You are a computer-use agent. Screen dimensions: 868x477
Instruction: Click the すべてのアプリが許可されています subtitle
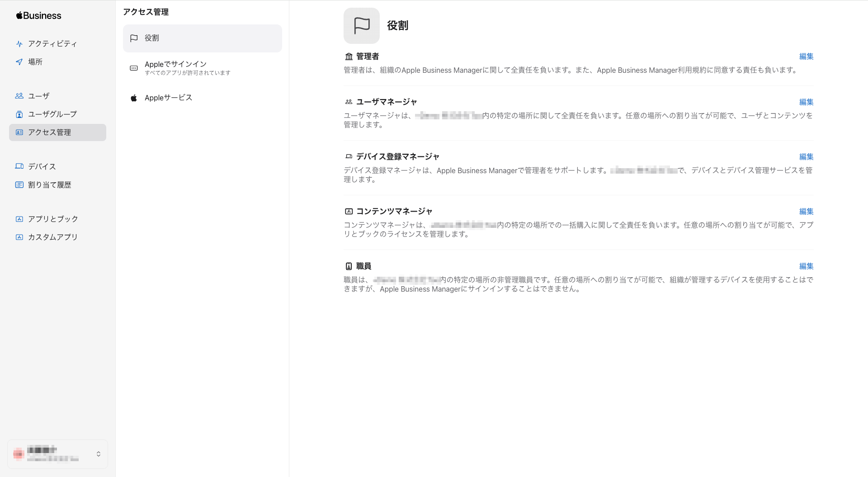[x=188, y=73]
